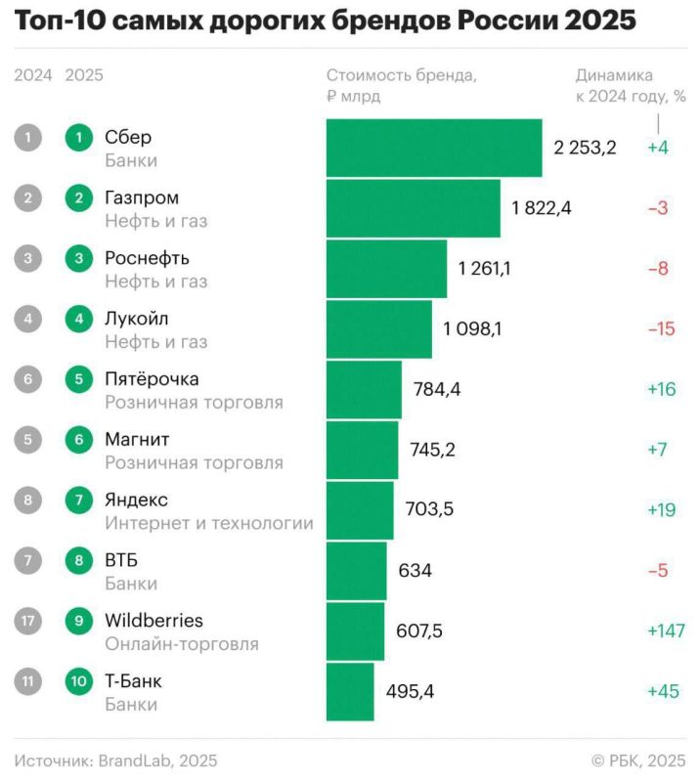Click the Роснефть brand name
The width and height of the screenshot is (700, 782).
147,258
